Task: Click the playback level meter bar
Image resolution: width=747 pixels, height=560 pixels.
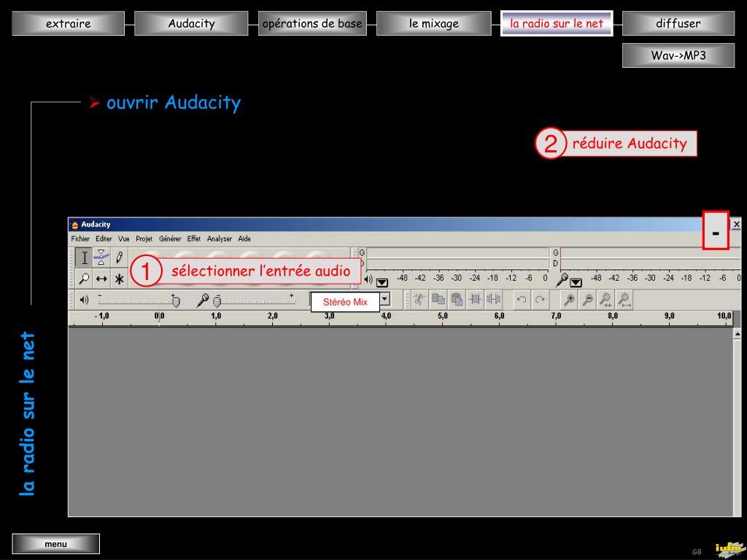Action: [x=457, y=257]
